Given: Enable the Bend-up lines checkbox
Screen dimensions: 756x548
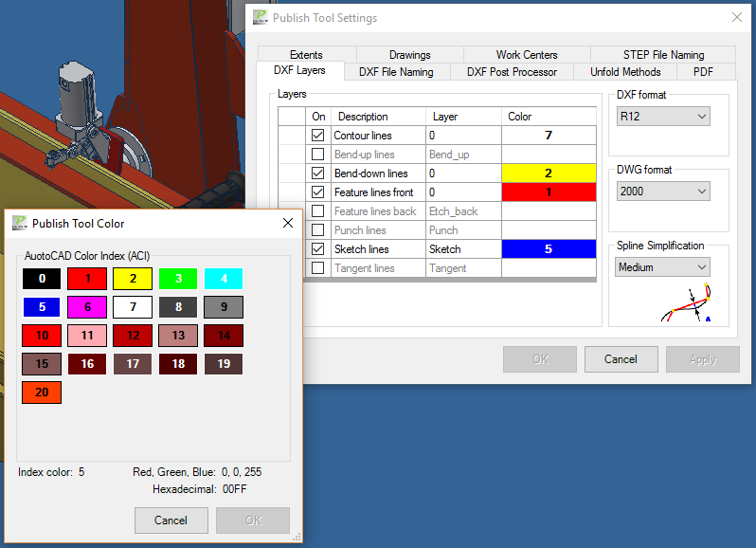Looking at the screenshot, I should pyautogui.click(x=317, y=155).
